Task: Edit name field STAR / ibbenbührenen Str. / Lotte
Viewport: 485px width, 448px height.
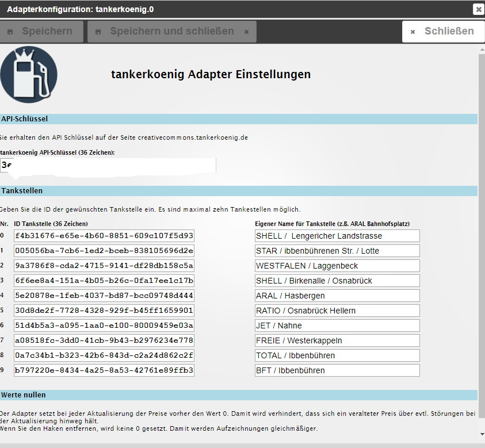Action: [x=337, y=250]
